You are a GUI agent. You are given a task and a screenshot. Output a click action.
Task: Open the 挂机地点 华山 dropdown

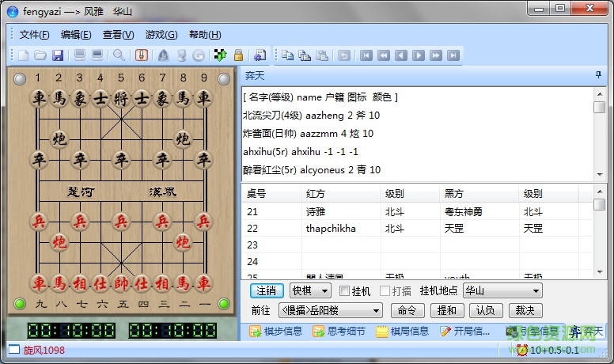pos(502,290)
